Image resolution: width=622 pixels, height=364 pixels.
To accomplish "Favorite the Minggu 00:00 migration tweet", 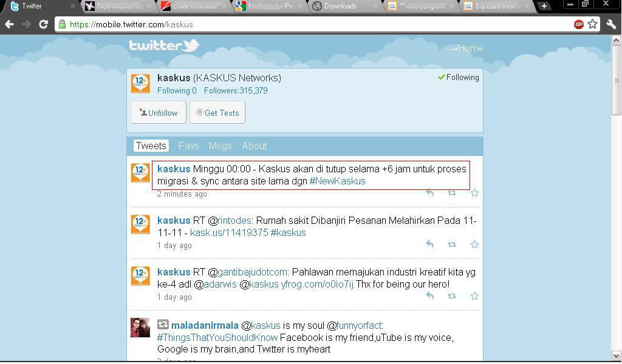I will [474, 193].
